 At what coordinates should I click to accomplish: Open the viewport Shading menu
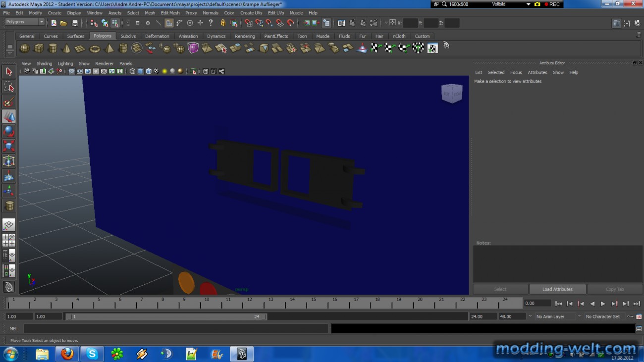pos(44,63)
